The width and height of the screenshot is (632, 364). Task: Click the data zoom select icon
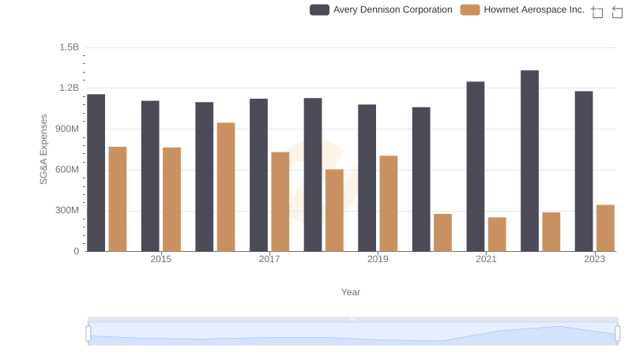pyautogui.click(x=597, y=12)
